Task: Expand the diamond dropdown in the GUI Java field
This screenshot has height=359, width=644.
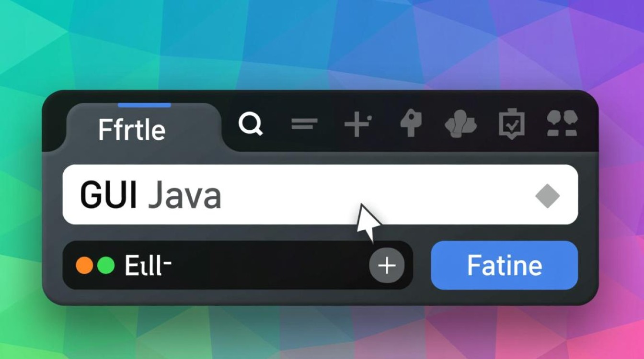Action: pos(547,196)
